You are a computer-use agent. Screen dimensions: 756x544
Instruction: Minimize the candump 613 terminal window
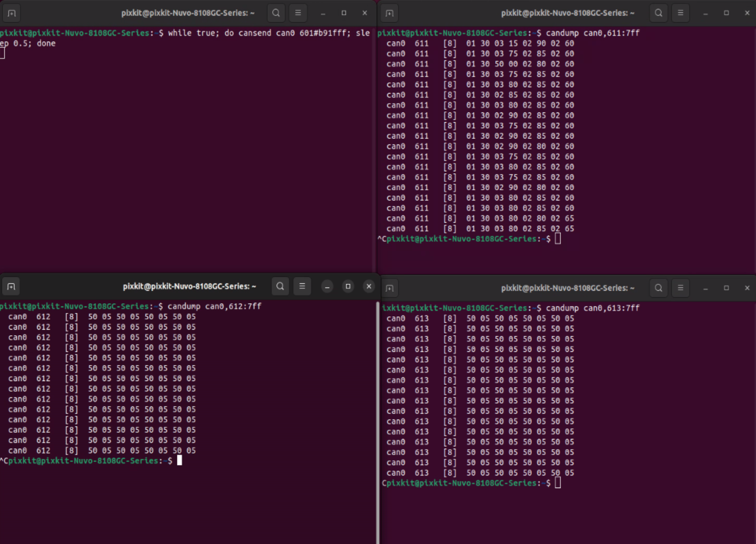pyautogui.click(x=706, y=288)
